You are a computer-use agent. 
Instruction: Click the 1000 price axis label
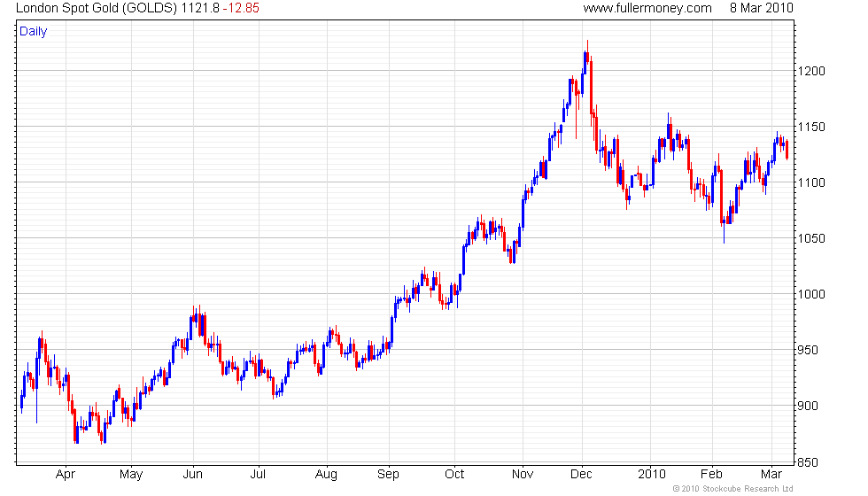pos(811,294)
